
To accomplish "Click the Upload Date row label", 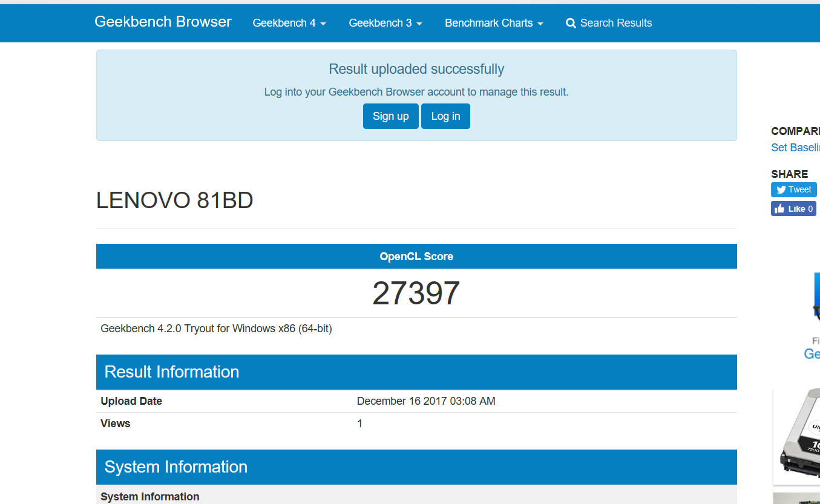I will point(131,401).
